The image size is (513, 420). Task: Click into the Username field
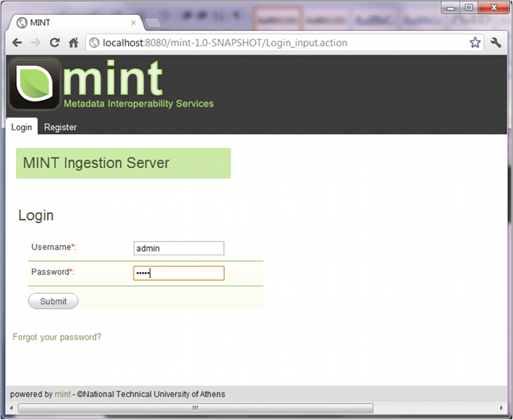(x=179, y=248)
